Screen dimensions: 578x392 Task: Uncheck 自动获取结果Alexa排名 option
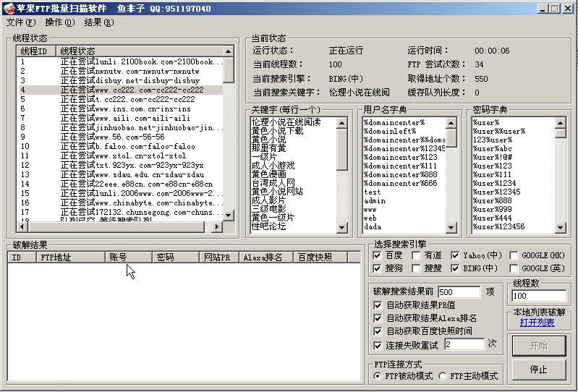(378, 318)
